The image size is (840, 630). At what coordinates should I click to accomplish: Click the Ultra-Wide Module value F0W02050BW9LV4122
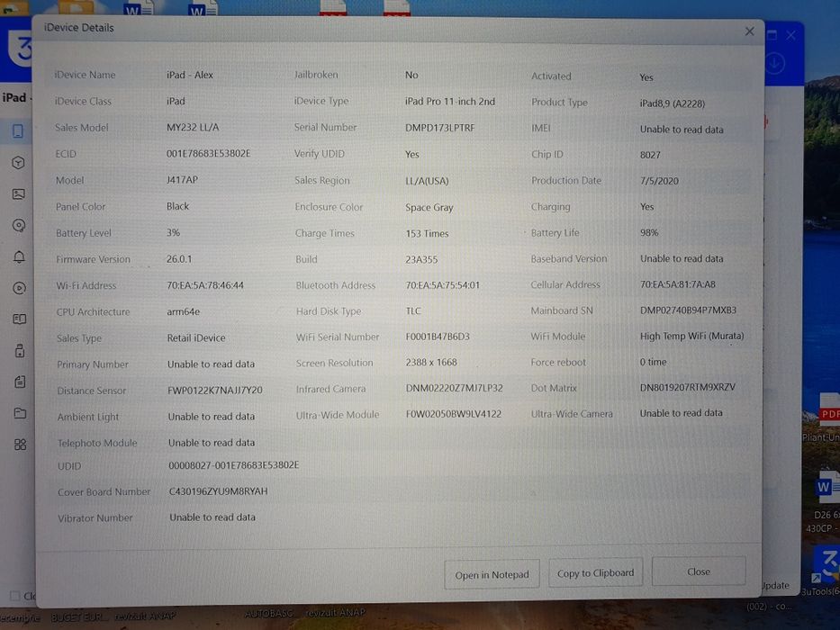click(454, 414)
